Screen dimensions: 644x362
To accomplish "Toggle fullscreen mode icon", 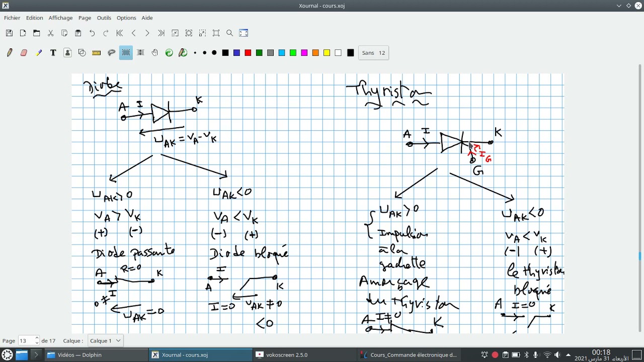I will click(x=244, y=33).
